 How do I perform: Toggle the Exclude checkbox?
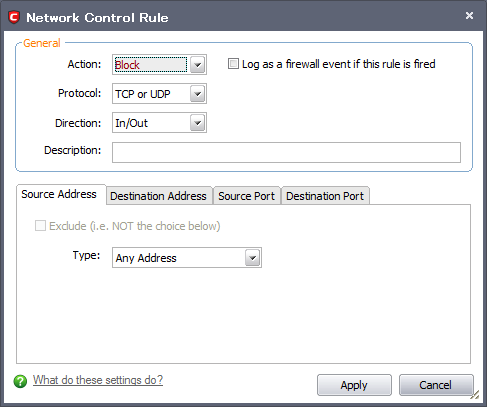[40, 226]
